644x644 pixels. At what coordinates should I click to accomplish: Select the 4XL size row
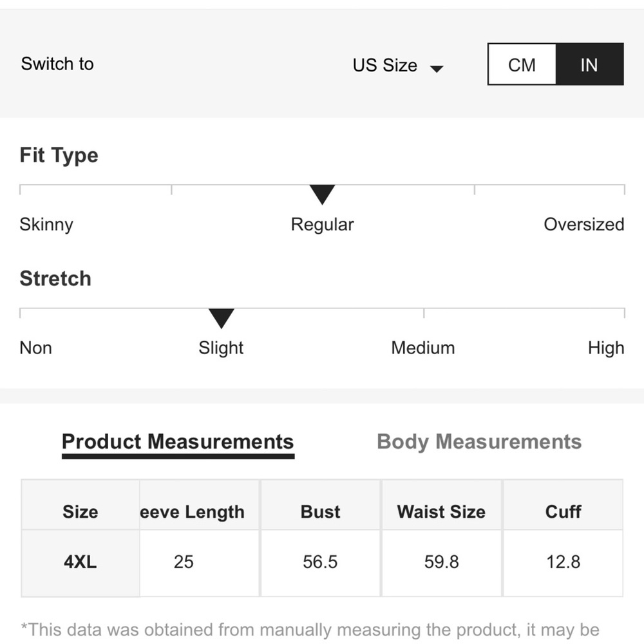(80, 562)
